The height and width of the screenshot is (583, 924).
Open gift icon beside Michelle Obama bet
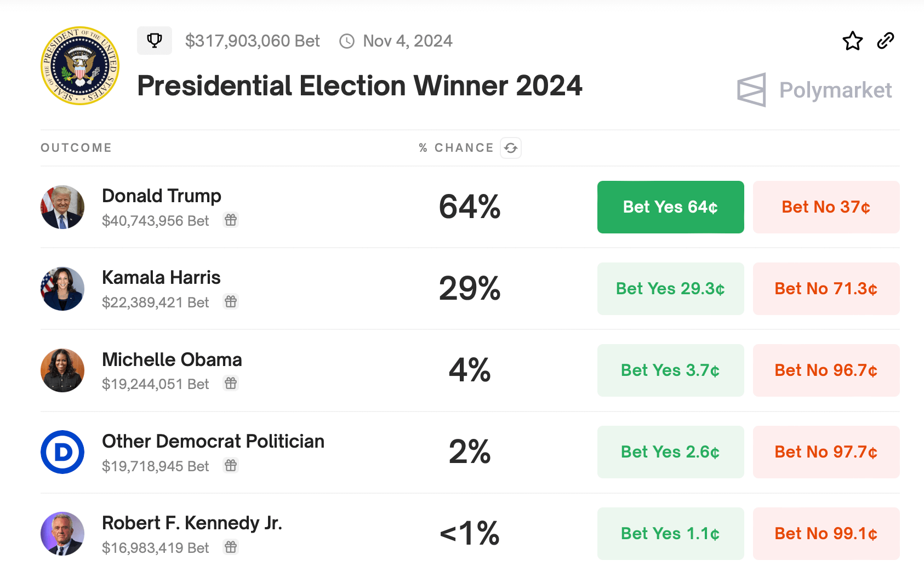point(231,384)
